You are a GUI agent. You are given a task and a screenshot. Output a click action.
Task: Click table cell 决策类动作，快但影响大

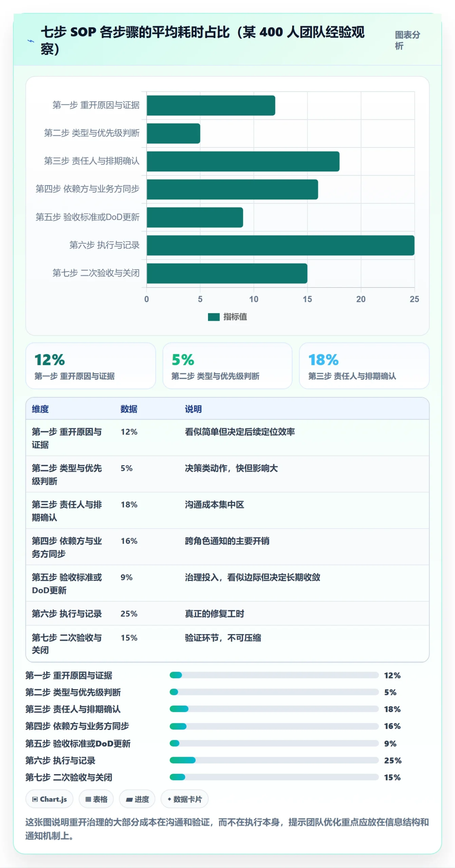(231, 468)
